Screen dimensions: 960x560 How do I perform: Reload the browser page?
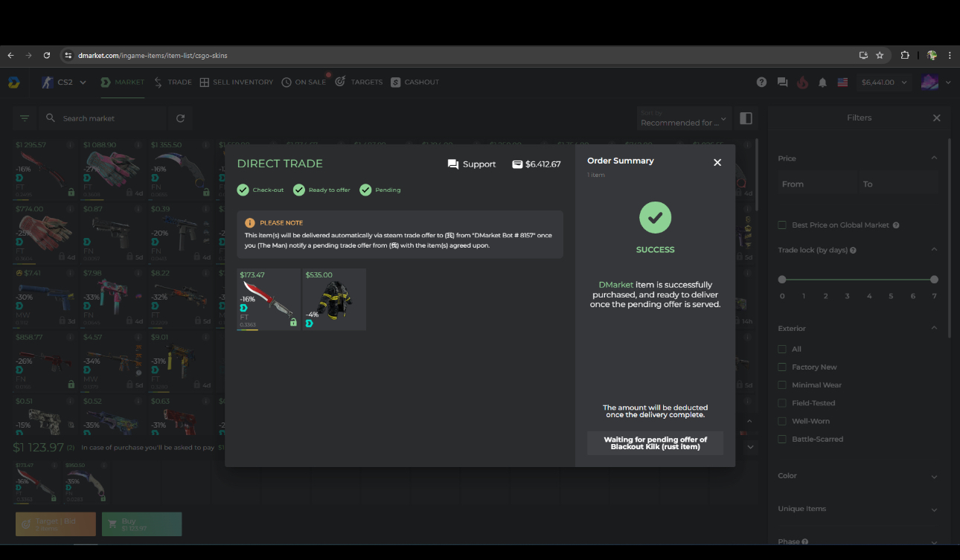pyautogui.click(x=47, y=55)
